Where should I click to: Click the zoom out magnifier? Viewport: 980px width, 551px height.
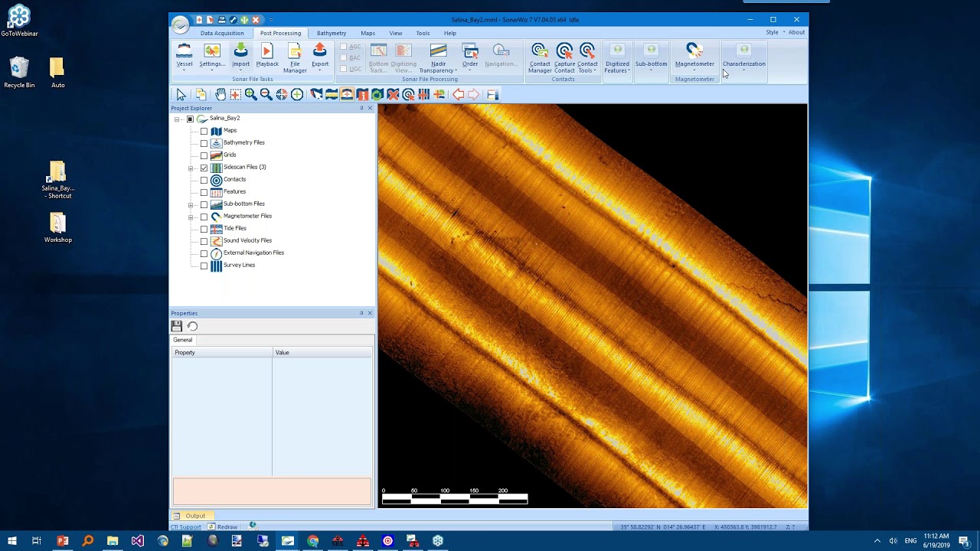[x=266, y=94]
